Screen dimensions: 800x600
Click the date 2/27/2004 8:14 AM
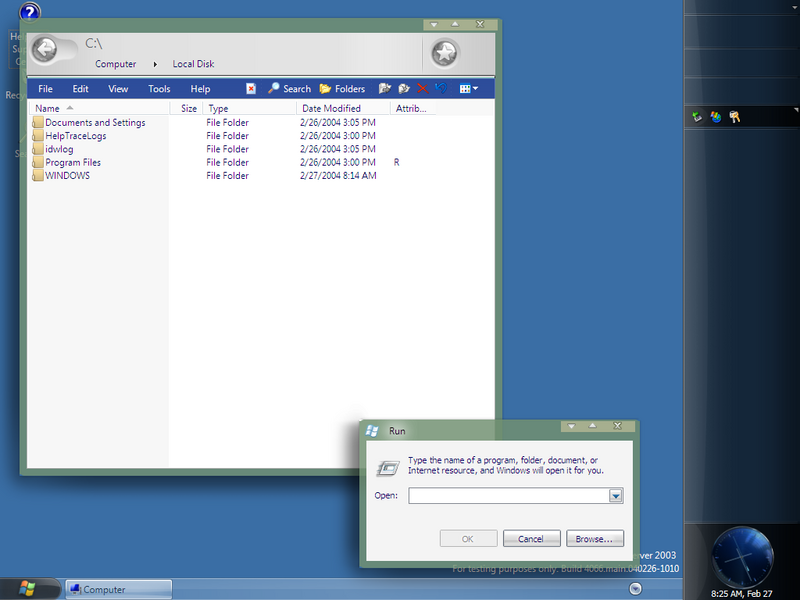338,176
